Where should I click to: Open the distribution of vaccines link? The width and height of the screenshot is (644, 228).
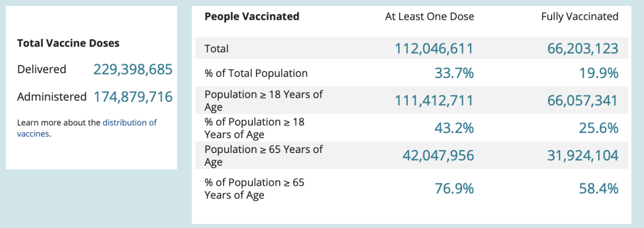pos(87,128)
